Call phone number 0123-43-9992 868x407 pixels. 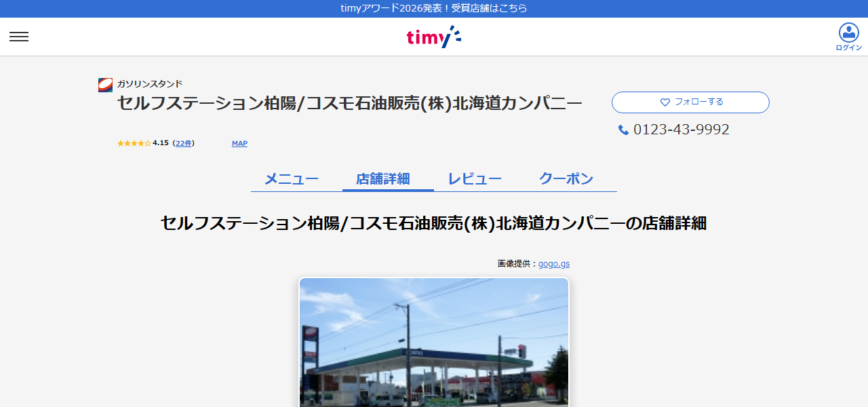point(681,130)
